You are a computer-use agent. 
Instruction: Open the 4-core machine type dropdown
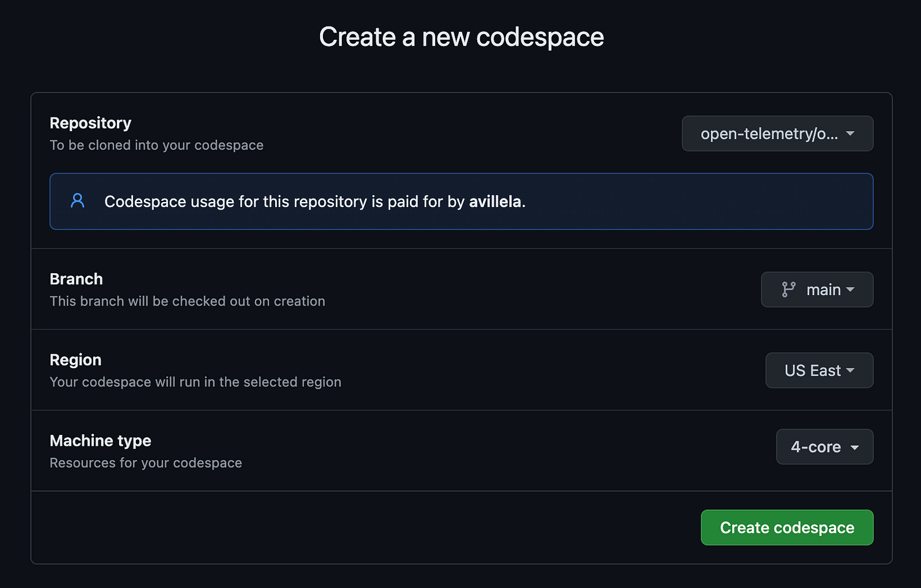point(824,447)
